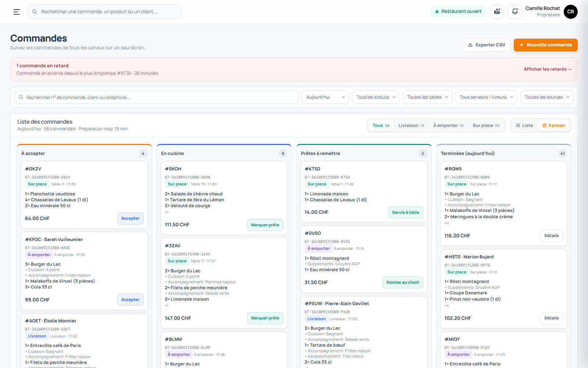Open the Tous les statuts dropdown
Viewport: 588px width, 368px height.
[x=376, y=97]
